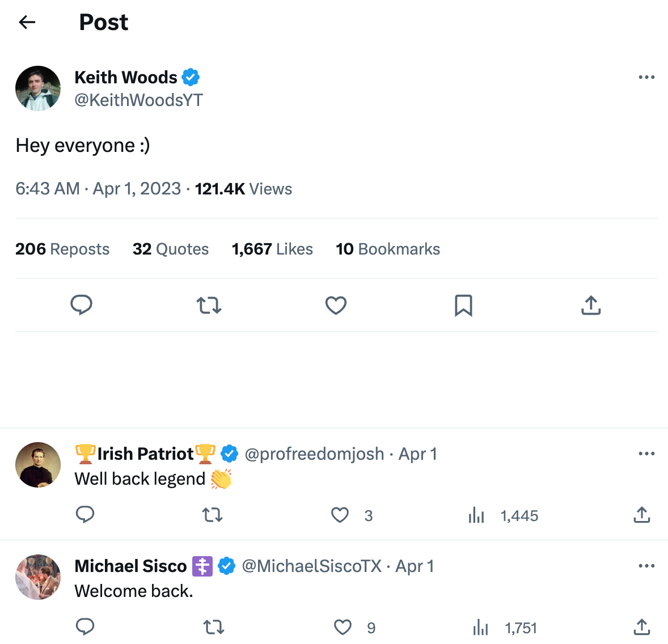
Task: Share the main post
Action: pos(590,305)
